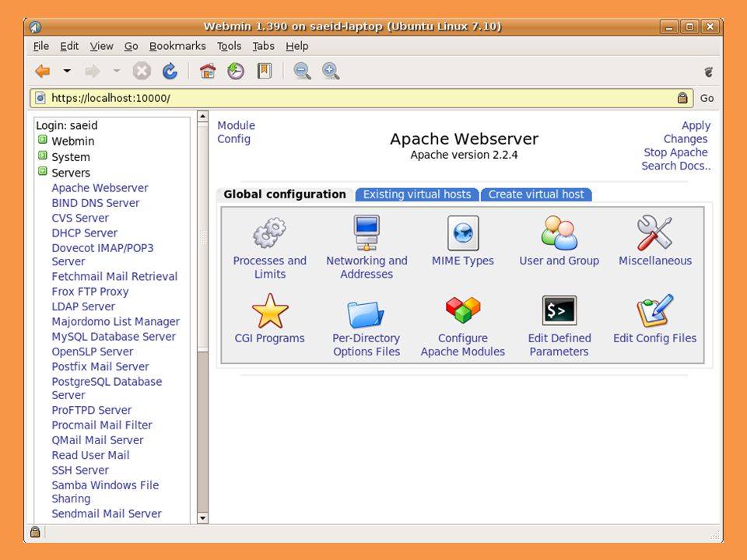
Task: Click the stop loading icon
Action: pos(142,72)
